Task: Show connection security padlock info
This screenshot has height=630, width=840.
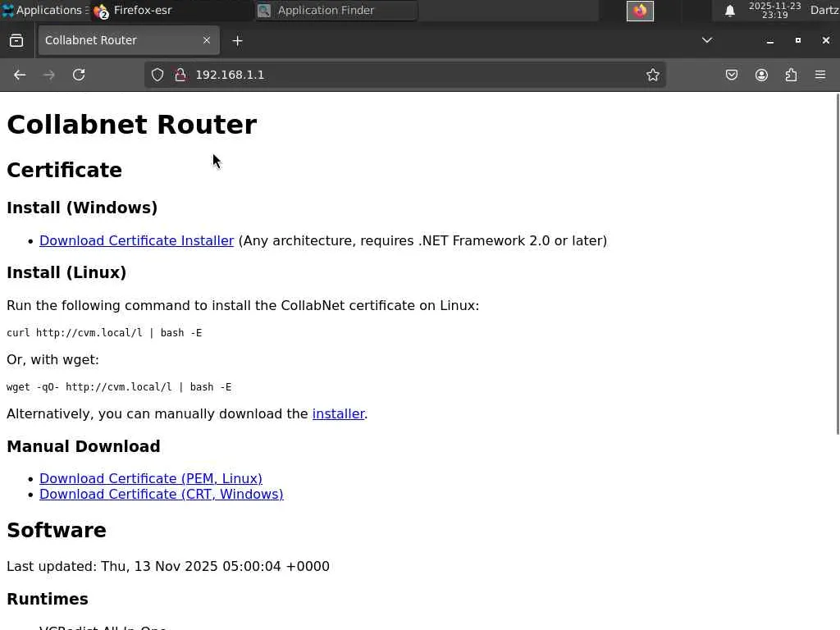Action: pyautogui.click(x=180, y=75)
